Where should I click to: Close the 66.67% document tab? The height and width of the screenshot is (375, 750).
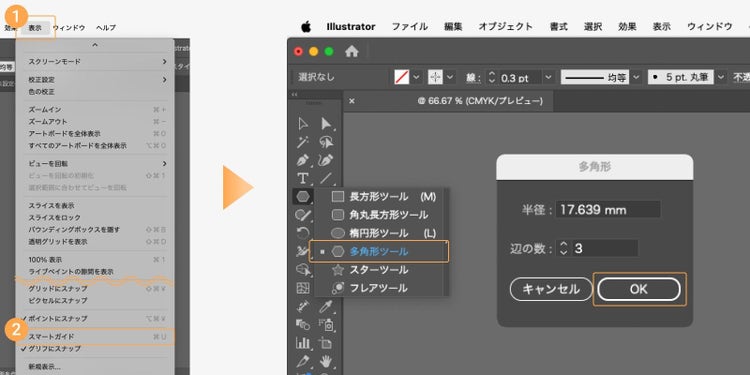click(x=352, y=101)
